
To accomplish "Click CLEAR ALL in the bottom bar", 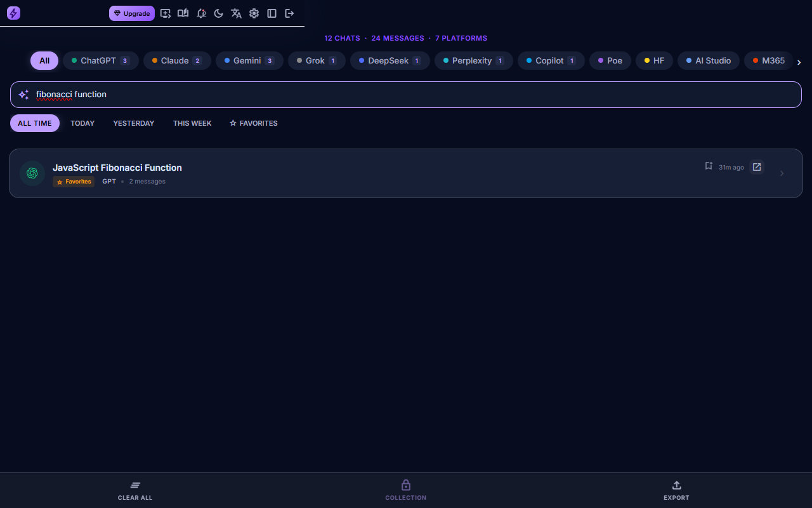I will 135,491.
